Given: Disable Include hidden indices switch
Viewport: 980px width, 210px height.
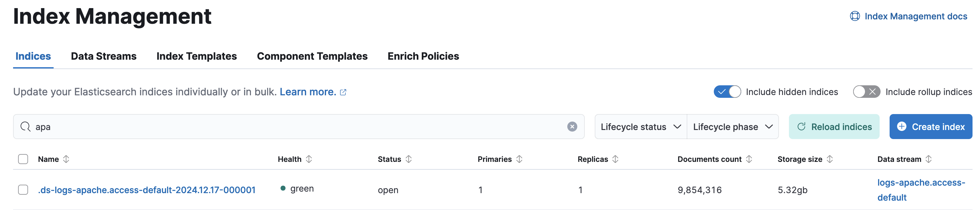Looking at the screenshot, I should [x=727, y=92].
